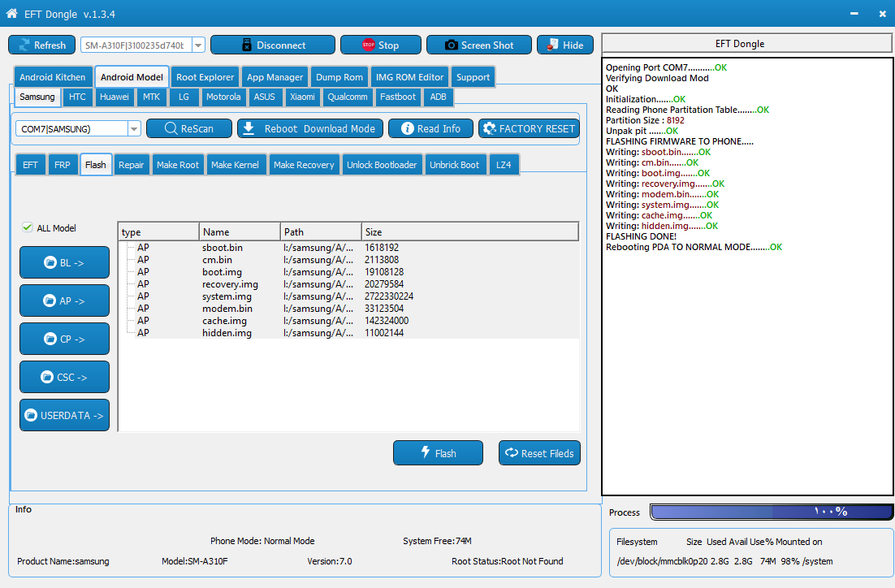
Task: Open the EFT sub-tab
Action: 30,165
